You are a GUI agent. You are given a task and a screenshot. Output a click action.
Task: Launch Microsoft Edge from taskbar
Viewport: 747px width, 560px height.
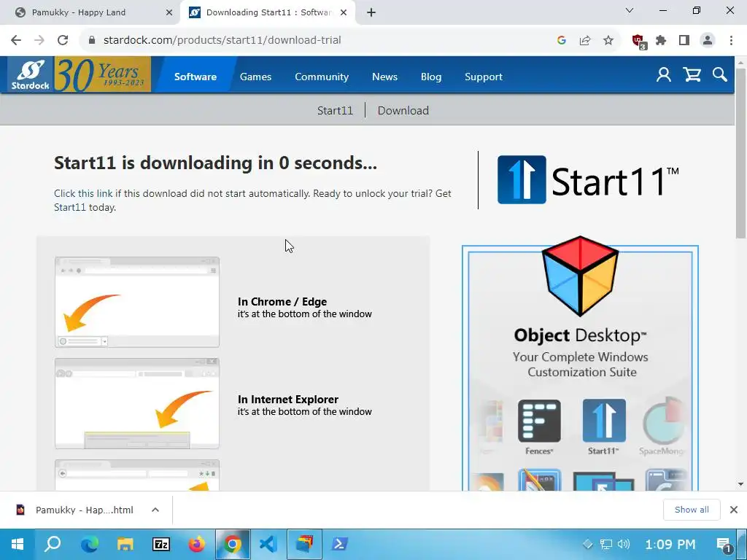click(x=89, y=544)
